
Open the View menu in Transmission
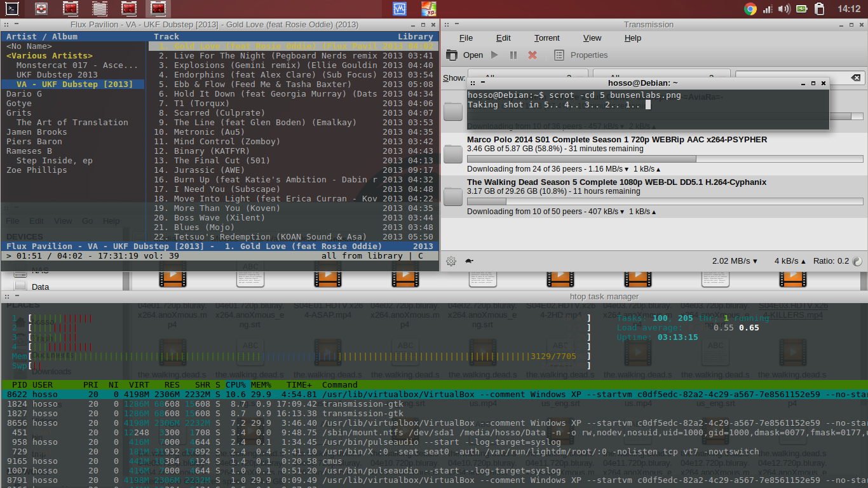pyautogui.click(x=592, y=38)
